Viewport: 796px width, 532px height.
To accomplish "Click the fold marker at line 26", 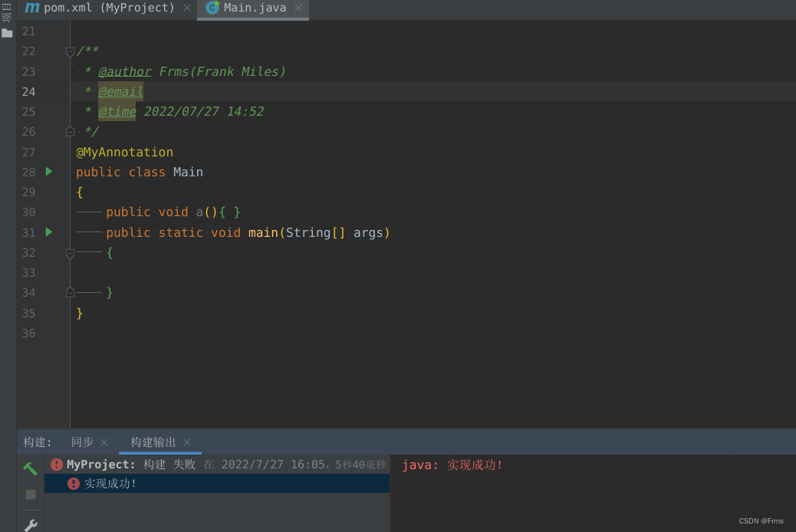I will click(x=70, y=131).
